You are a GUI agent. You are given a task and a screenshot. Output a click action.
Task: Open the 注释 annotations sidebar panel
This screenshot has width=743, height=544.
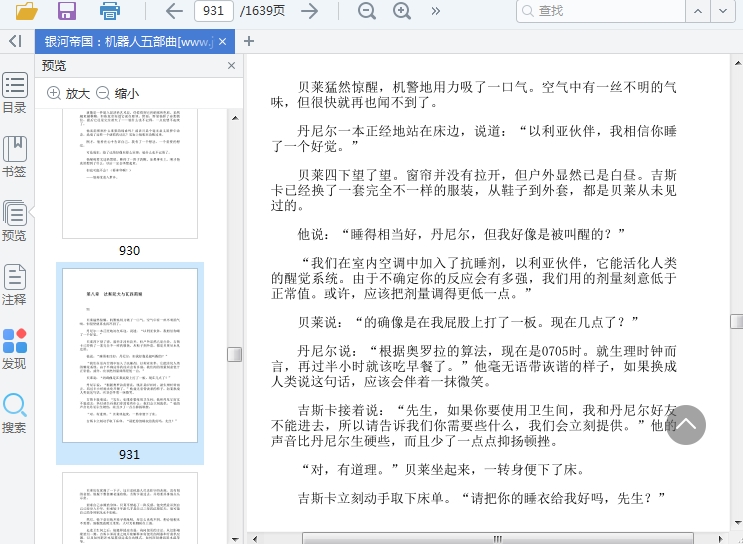pos(14,285)
